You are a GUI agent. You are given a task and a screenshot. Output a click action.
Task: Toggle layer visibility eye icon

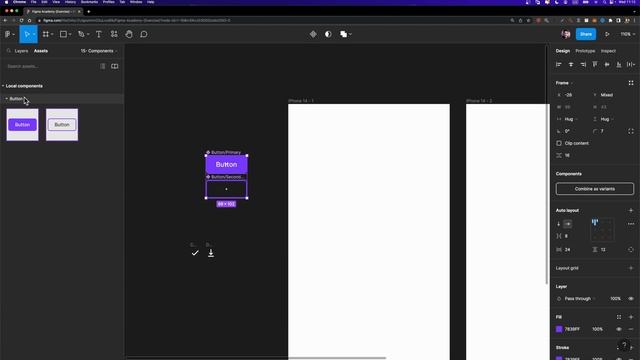[x=631, y=299]
